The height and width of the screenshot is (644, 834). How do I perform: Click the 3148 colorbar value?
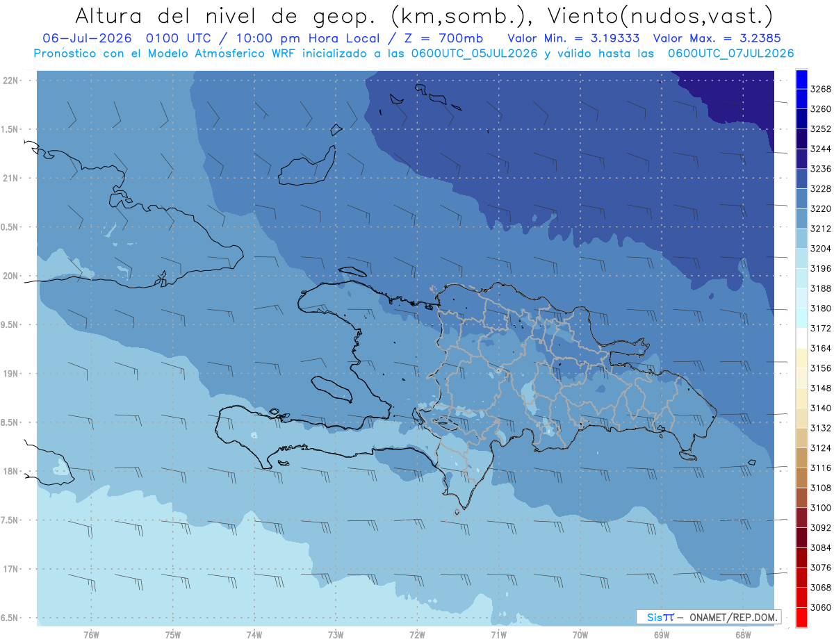pos(820,388)
